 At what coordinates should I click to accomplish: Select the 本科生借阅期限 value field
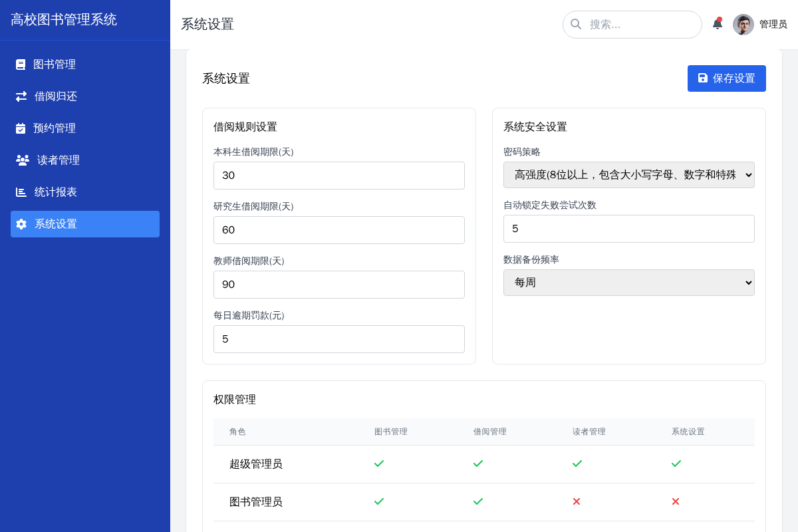tap(339, 176)
